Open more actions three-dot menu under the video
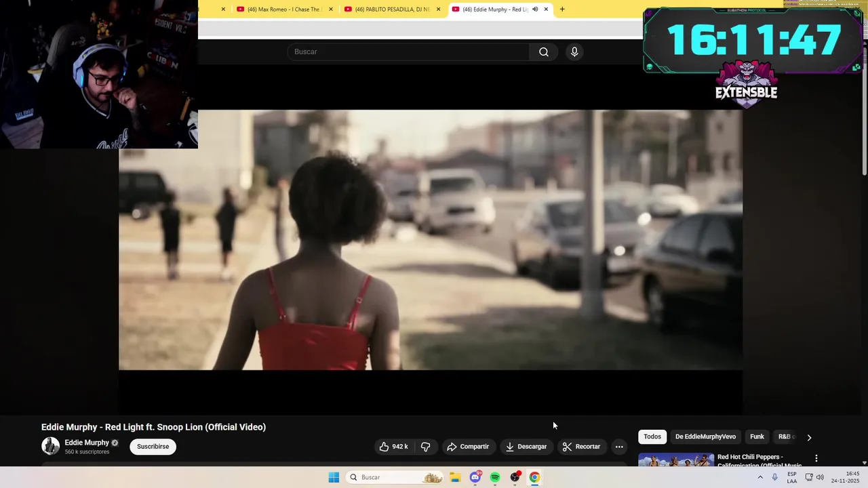The width and height of the screenshot is (868, 488). pos(619,447)
